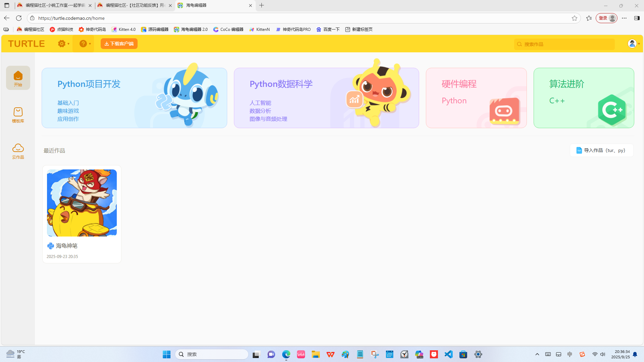Open WPS Office from the taskbar

click(331, 354)
